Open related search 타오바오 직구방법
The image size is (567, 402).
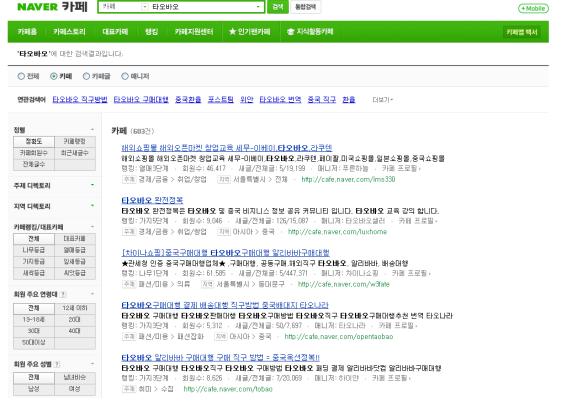[x=80, y=99]
